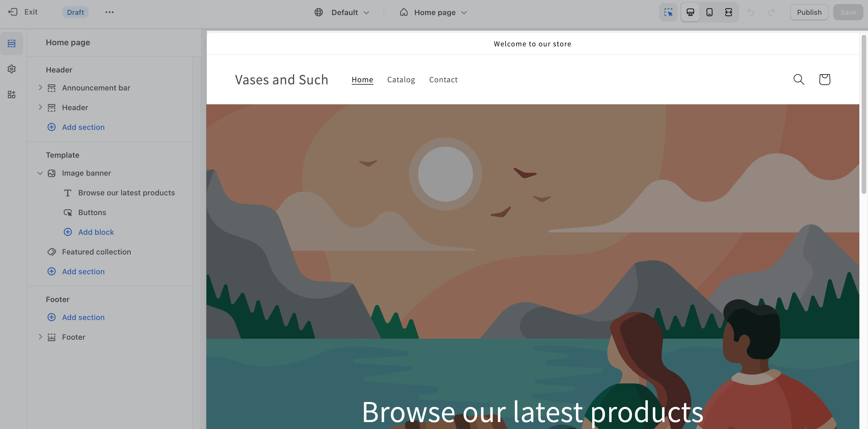Expand the Announcement bar section
Image resolution: width=868 pixels, height=429 pixels.
[40, 88]
